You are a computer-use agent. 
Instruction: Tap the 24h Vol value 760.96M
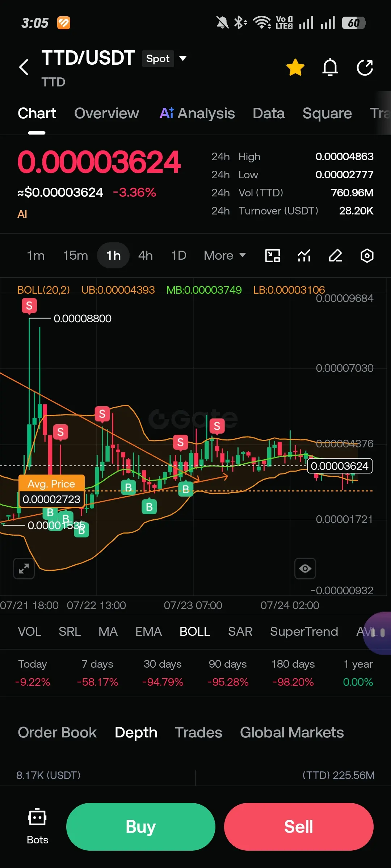[352, 193]
